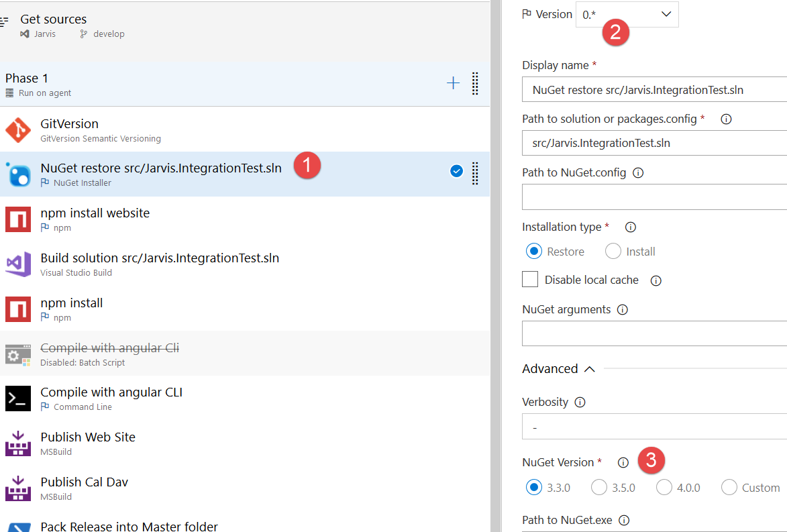Click the Publish Web Site MSBuild icon
This screenshot has width=787, height=532.
tap(18, 443)
